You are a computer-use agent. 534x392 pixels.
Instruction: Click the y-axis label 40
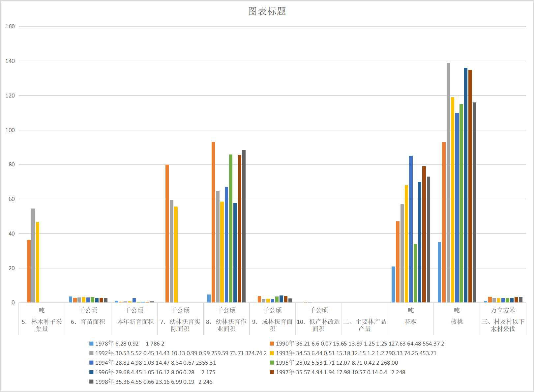(x=12, y=234)
